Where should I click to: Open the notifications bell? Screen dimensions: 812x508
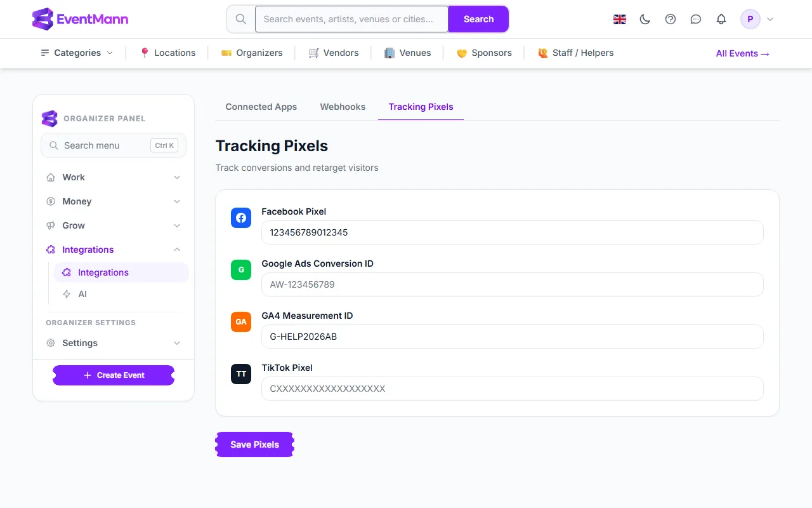721,19
